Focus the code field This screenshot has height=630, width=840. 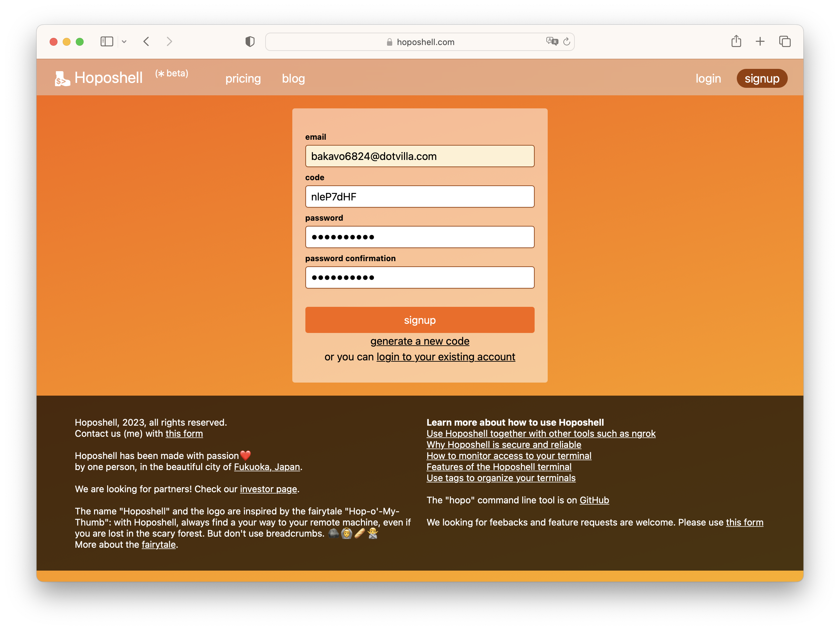pyautogui.click(x=420, y=197)
